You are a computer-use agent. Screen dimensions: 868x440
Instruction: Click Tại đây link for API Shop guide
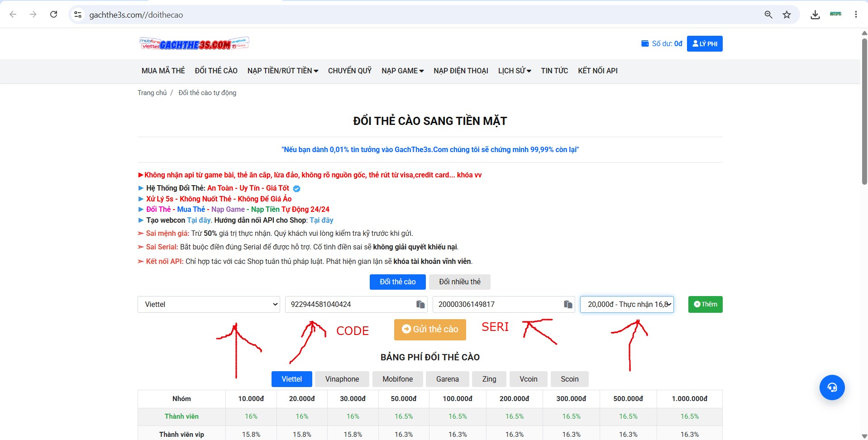(321, 220)
